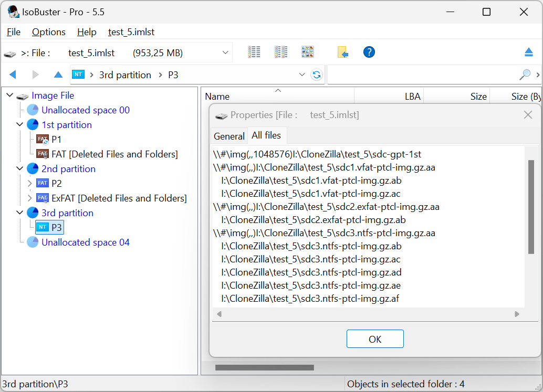Click the Unallocated space 00 pie icon
543x392 pixels.
tap(33, 110)
